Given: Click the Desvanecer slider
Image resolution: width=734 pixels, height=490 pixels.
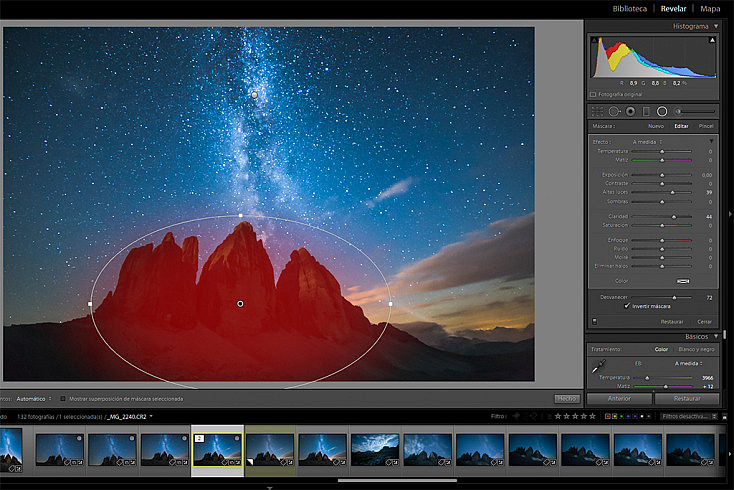Looking at the screenshot, I should click(x=661, y=297).
